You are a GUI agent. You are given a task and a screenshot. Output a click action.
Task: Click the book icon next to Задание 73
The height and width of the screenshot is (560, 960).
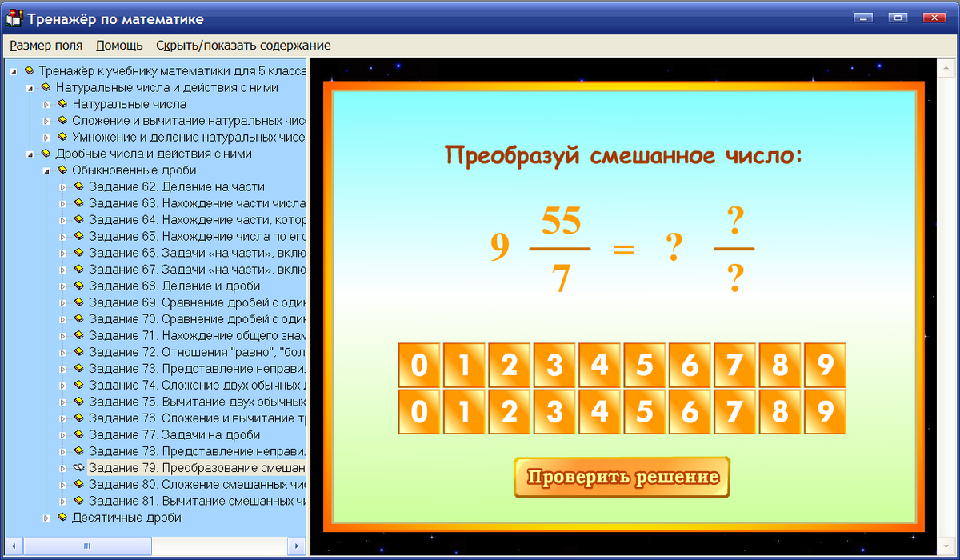[78, 369]
